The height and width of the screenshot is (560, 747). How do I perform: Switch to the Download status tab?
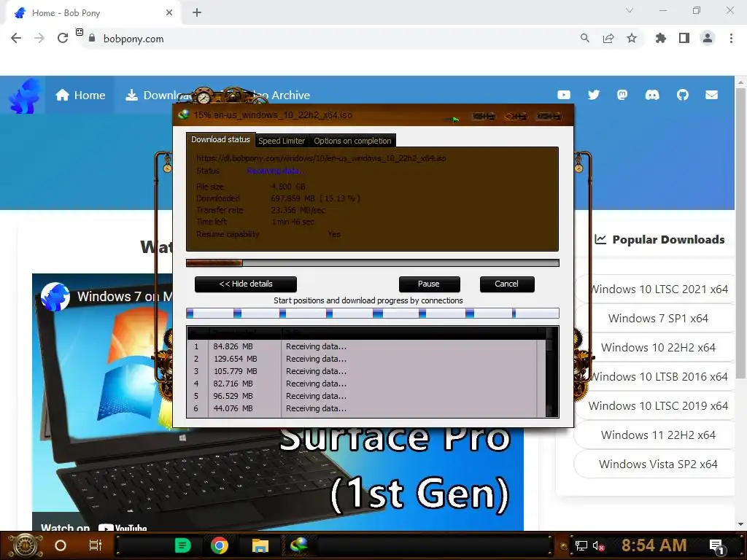point(220,139)
